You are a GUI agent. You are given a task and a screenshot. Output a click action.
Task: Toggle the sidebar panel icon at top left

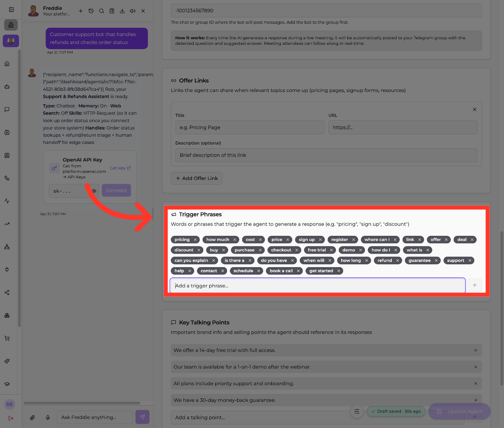tap(11, 10)
